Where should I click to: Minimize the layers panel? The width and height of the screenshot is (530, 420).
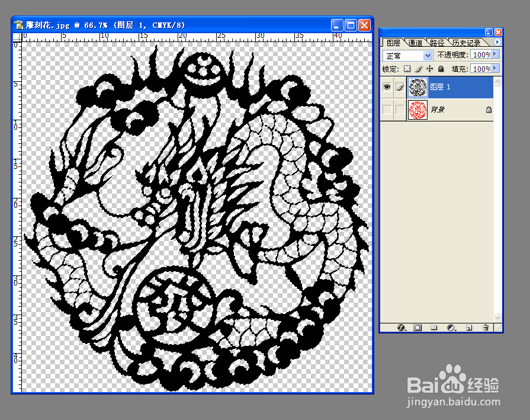tap(489, 32)
